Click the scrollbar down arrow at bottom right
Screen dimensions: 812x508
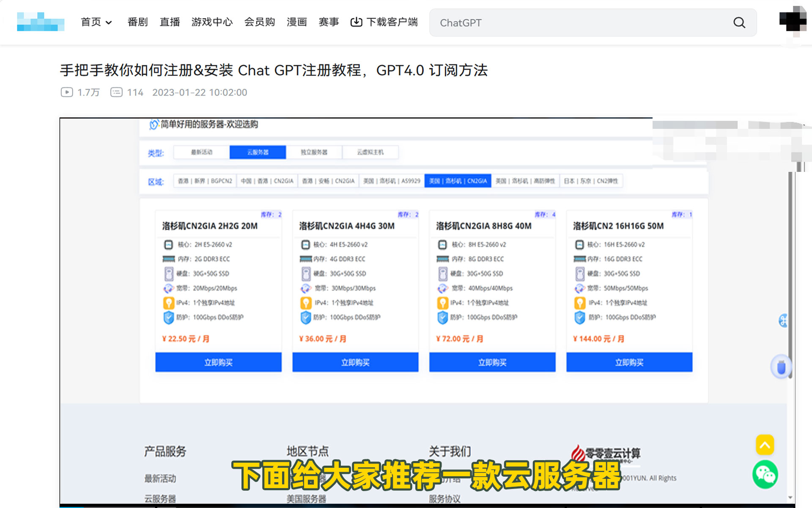790,498
